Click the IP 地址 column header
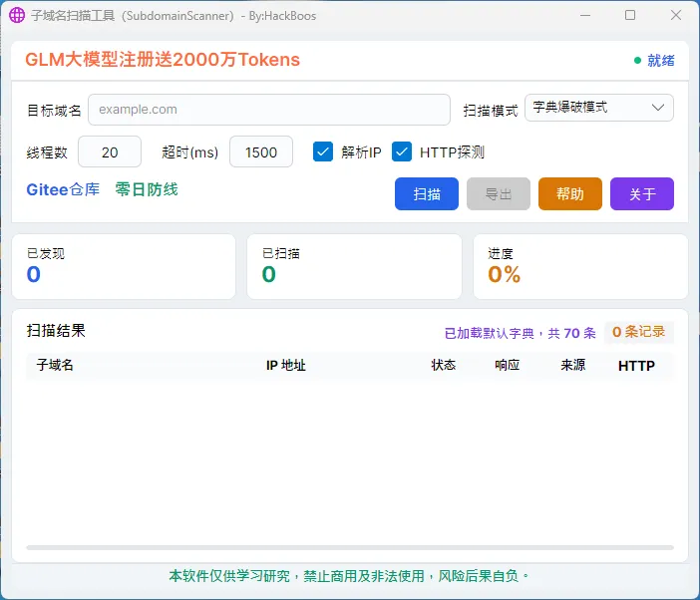The width and height of the screenshot is (700, 600). (x=286, y=366)
